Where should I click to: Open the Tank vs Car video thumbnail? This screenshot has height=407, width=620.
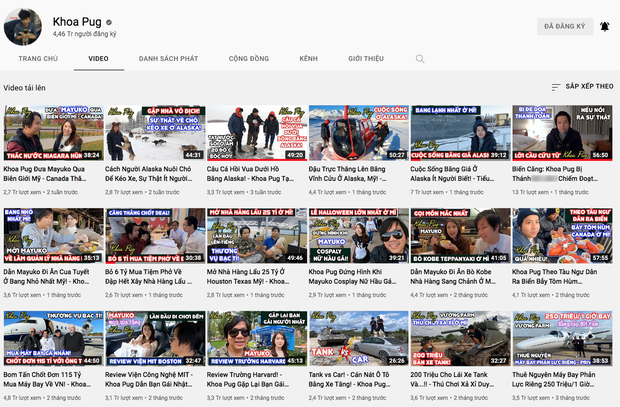(x=359, y=339)
